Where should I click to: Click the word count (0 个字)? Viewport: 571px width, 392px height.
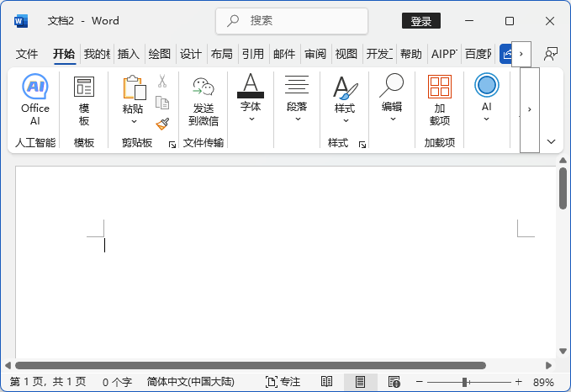117,382
